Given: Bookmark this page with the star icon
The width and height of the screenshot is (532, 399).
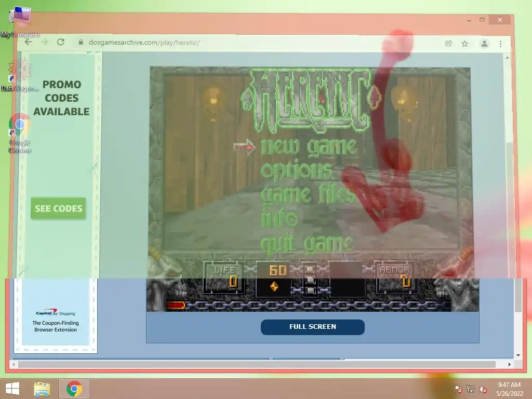Looking at the screenshot, I should 465,44.
